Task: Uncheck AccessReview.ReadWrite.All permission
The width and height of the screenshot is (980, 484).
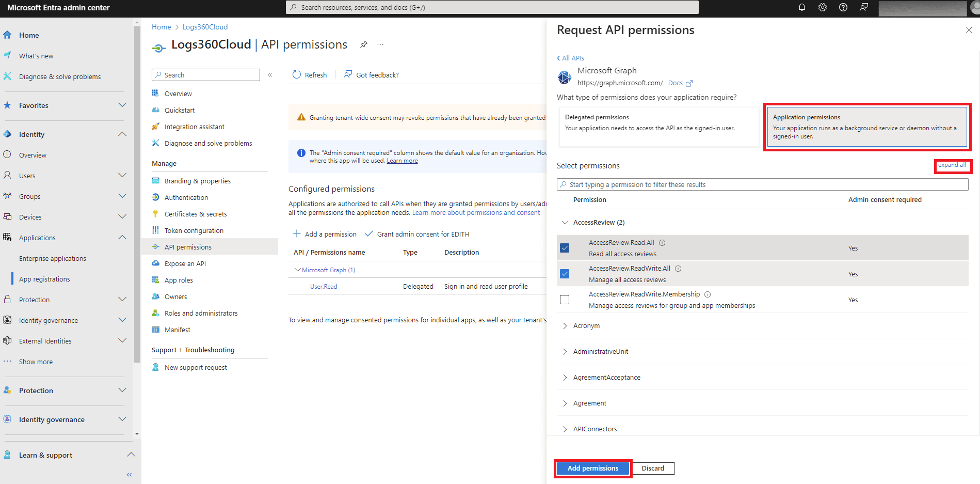Action: 565,274
